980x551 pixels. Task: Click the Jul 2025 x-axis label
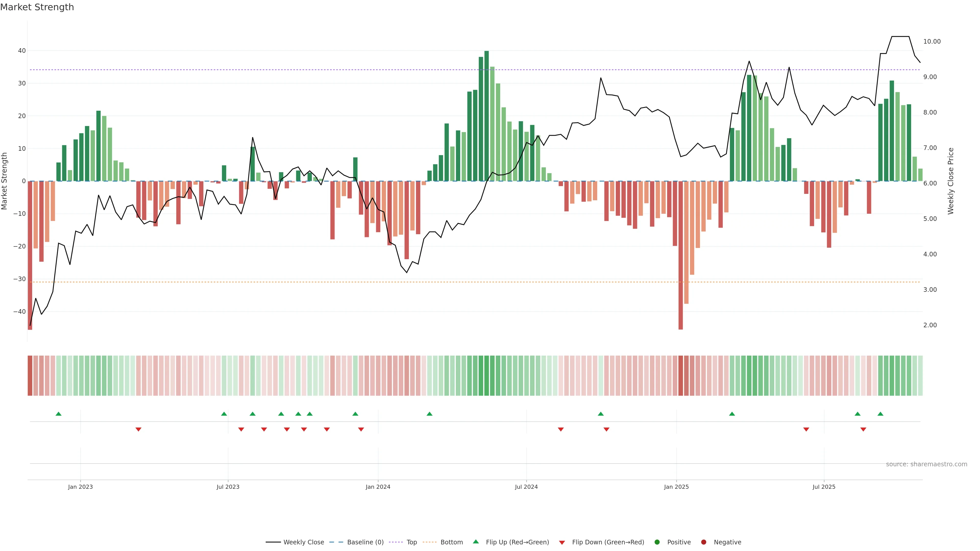[x=824, y=487]
